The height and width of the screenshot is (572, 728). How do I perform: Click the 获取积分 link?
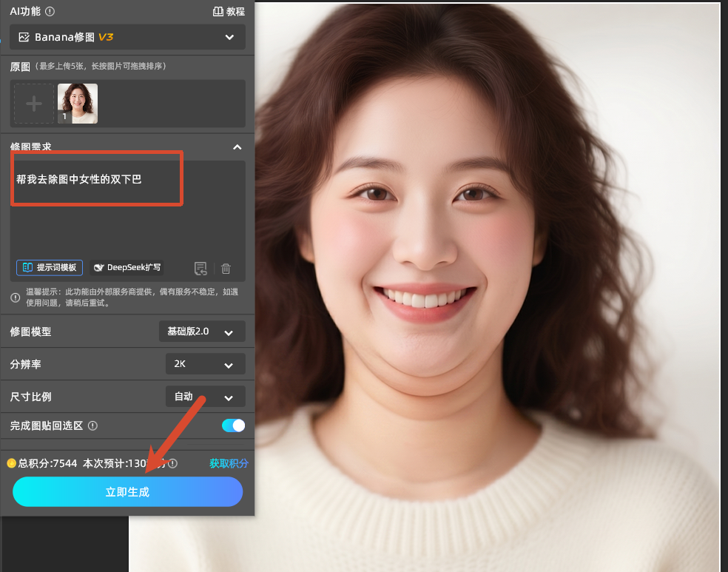coord(229,463)
